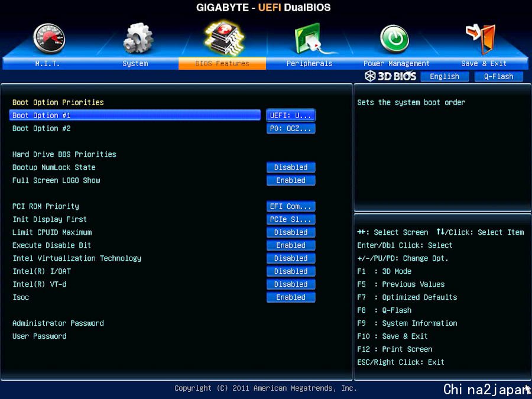Open Hard Drive BBS Priorities submenu
This screenshot has height=399, width=532.
[x=64, y=154]
